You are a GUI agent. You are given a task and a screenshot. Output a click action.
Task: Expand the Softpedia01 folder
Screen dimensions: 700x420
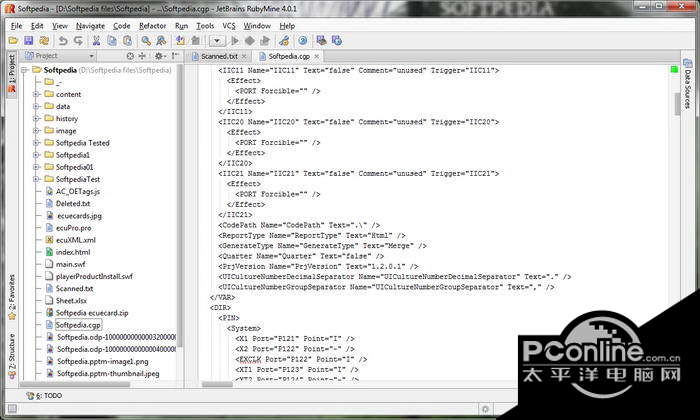click(x=36, y=167)
